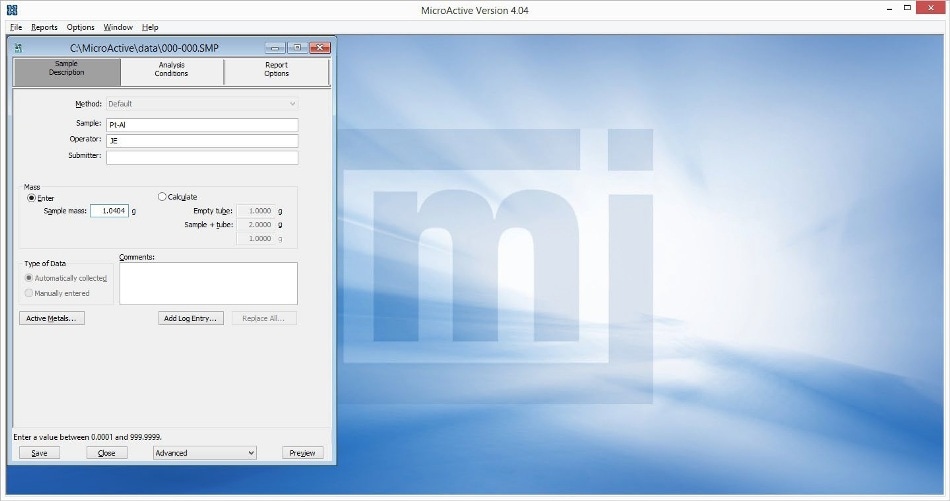Viewport: 950px width, 501px height.
Task: Switch to the Report Options tab
Action: 276,72
